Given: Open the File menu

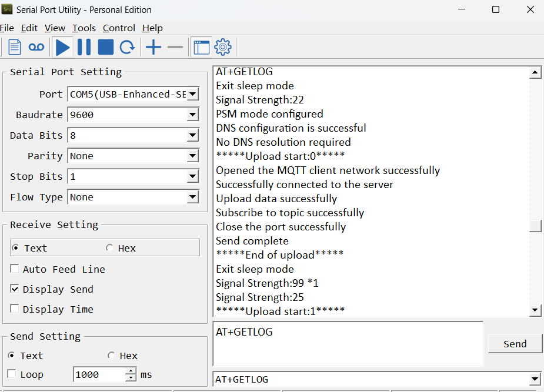Looking at the screenshot, I should coord(7,28).
